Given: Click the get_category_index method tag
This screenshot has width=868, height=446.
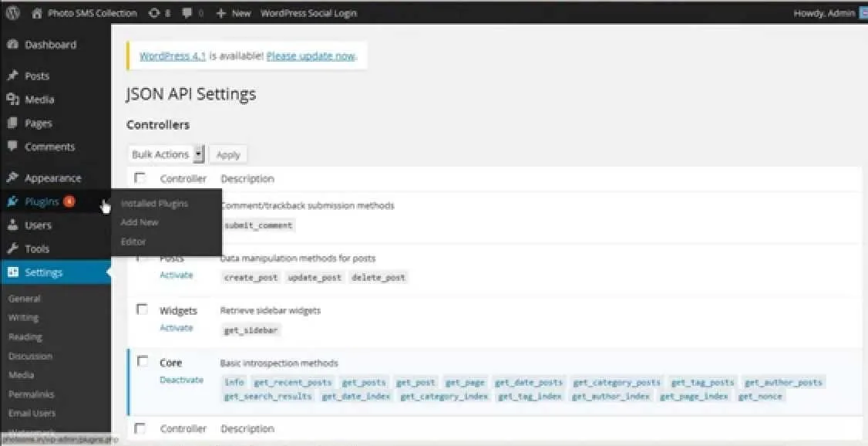Looking at the screenshot, I should click(x=445, y=396).
